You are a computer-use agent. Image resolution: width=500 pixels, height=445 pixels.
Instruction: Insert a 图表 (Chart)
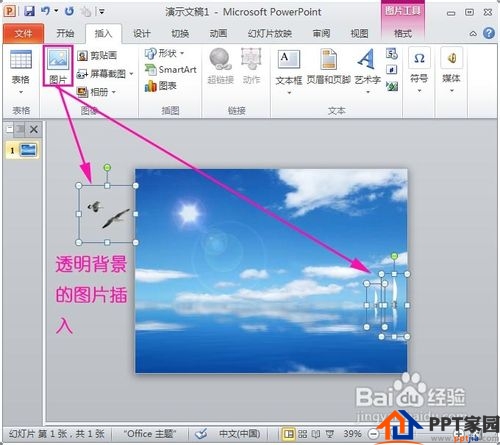point(160,86)
